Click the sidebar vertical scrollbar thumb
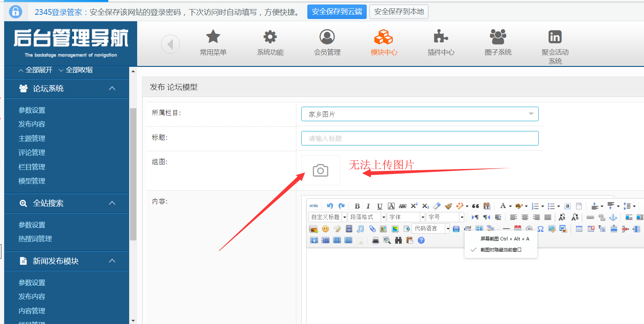Screen dimensions: 644x324 pos(133,175)
